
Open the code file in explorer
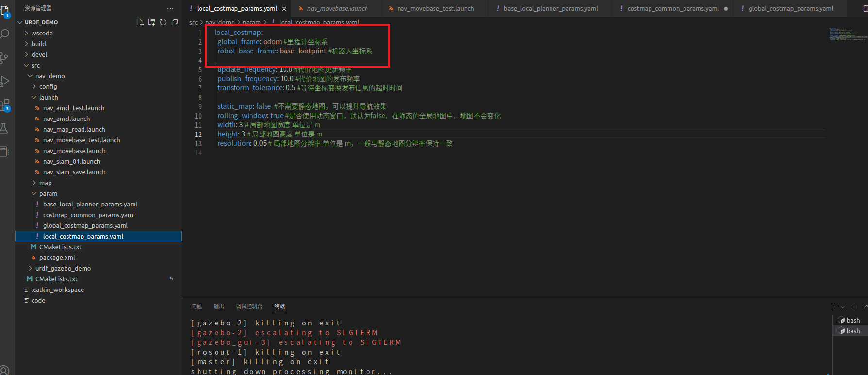[38, 300]
